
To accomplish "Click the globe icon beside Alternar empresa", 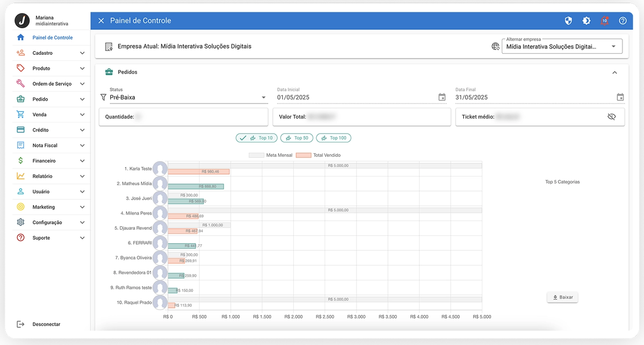I will pos(496,46).
